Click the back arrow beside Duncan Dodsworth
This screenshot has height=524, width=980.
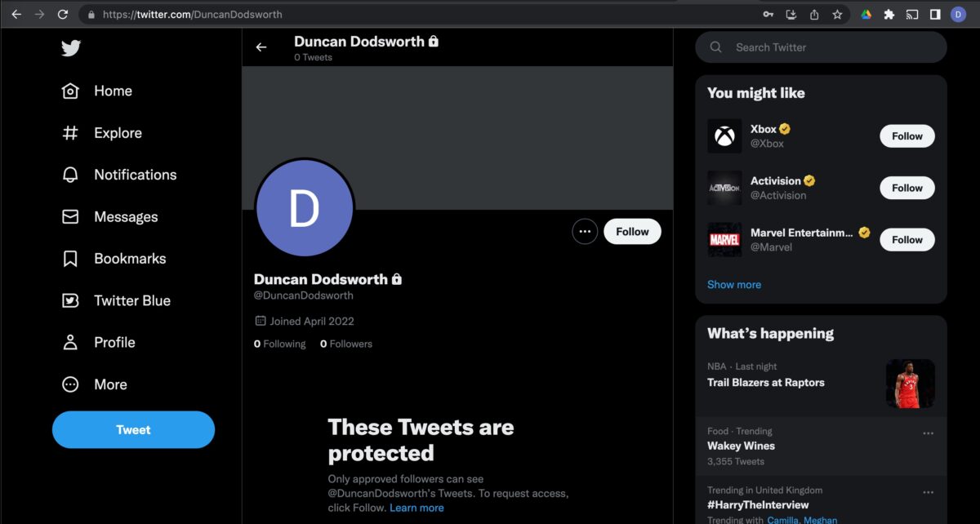pos(261,47)
